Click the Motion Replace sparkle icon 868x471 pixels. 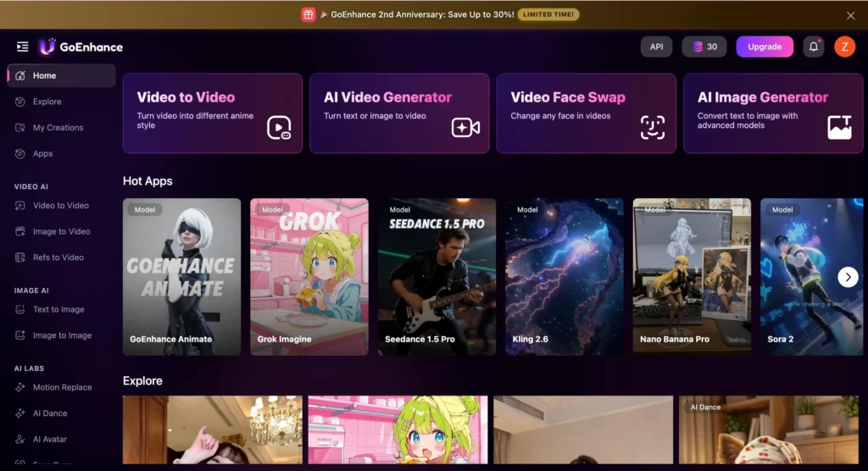20,387
